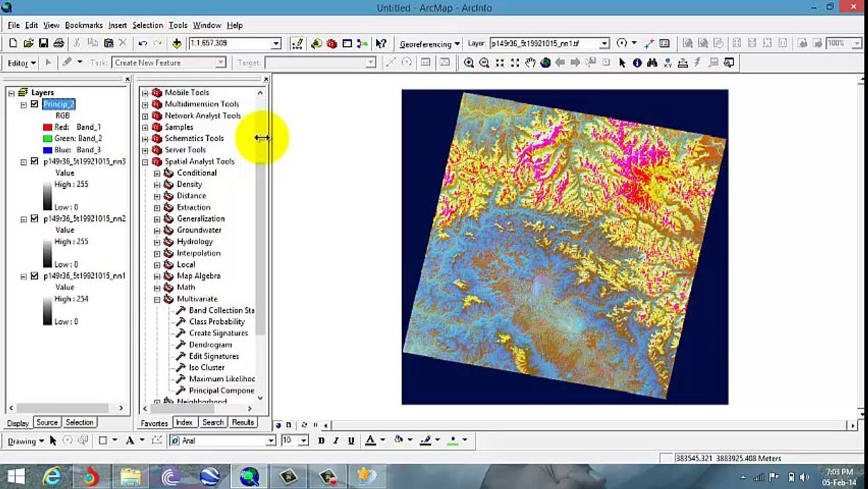
Task: Click the Fixed Zoom Out icon
Action: (x=515, y=62)
